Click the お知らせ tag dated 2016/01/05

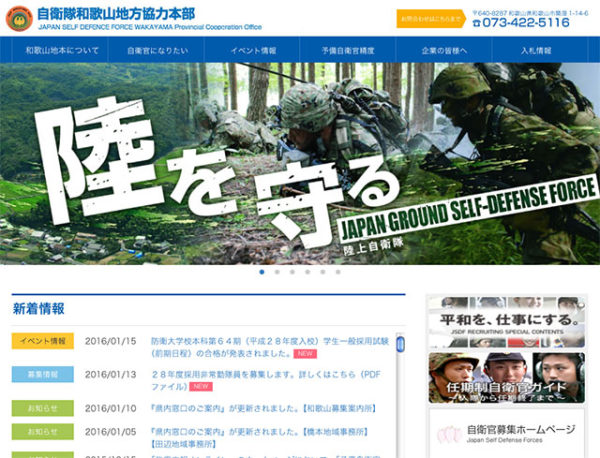coord(42,432)
